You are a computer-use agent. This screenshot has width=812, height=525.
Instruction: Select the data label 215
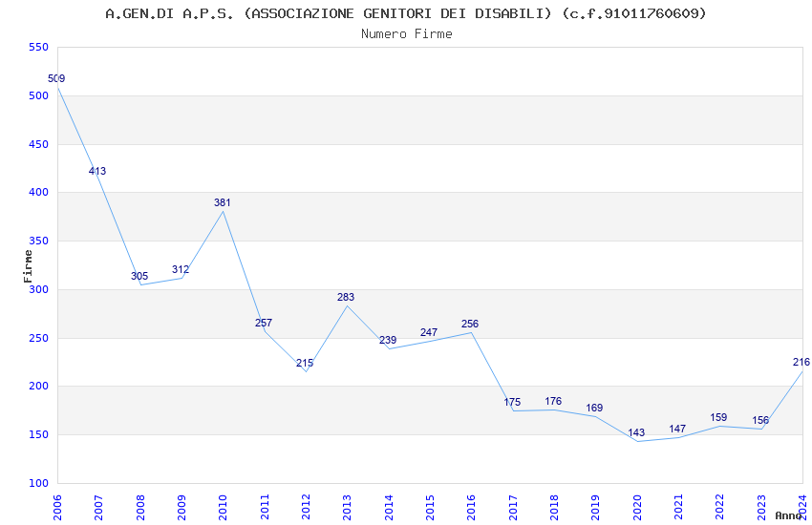[x=305, y=363]
